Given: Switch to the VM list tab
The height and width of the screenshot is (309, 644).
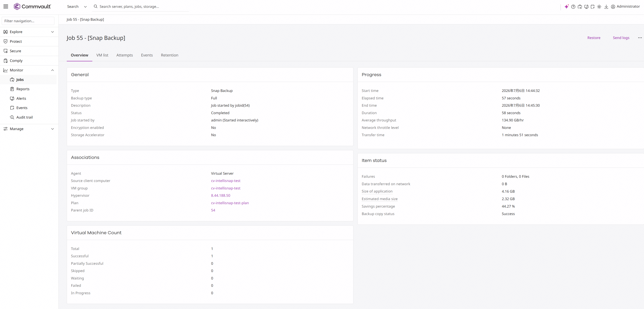Looking at the screenshot, I should point(102,55).
